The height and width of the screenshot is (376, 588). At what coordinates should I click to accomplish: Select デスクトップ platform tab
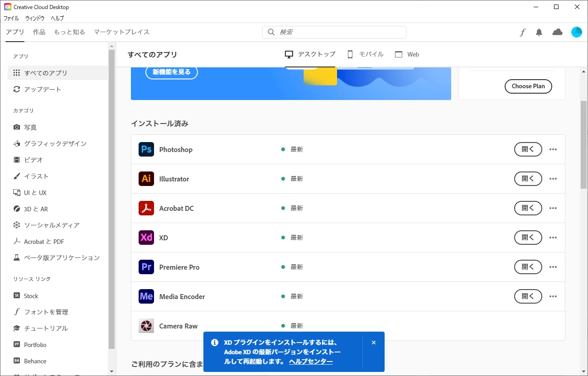tap(310, 54)
